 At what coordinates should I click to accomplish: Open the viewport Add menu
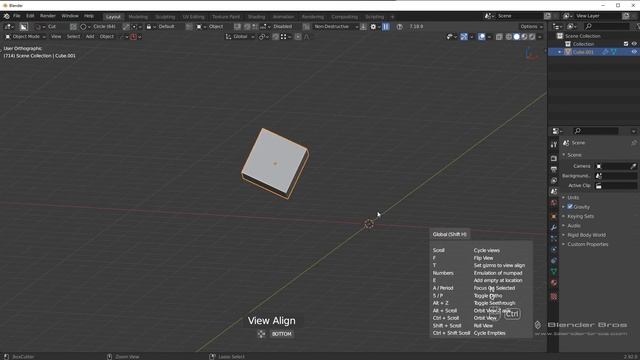[90, 37]
